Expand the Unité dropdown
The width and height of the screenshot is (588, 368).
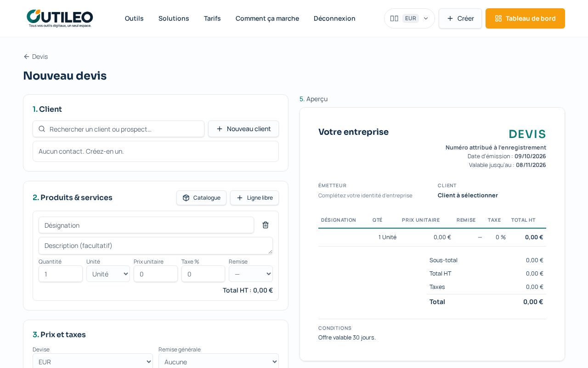108,274
